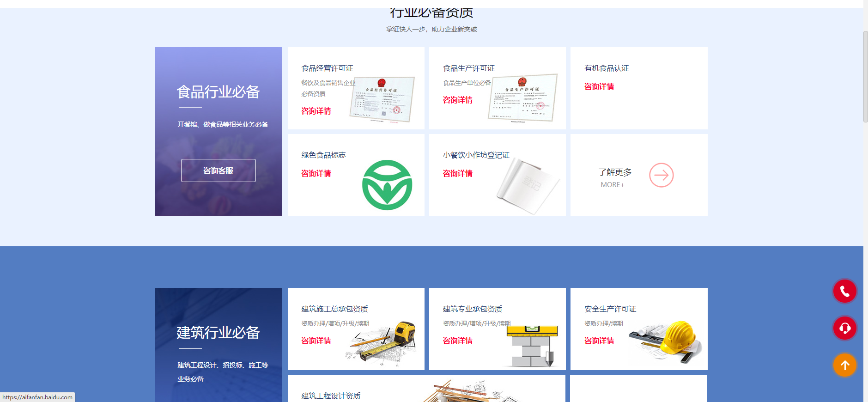
Task: Click the 食品行业必备 panel heading
Action: click(218, 92)
